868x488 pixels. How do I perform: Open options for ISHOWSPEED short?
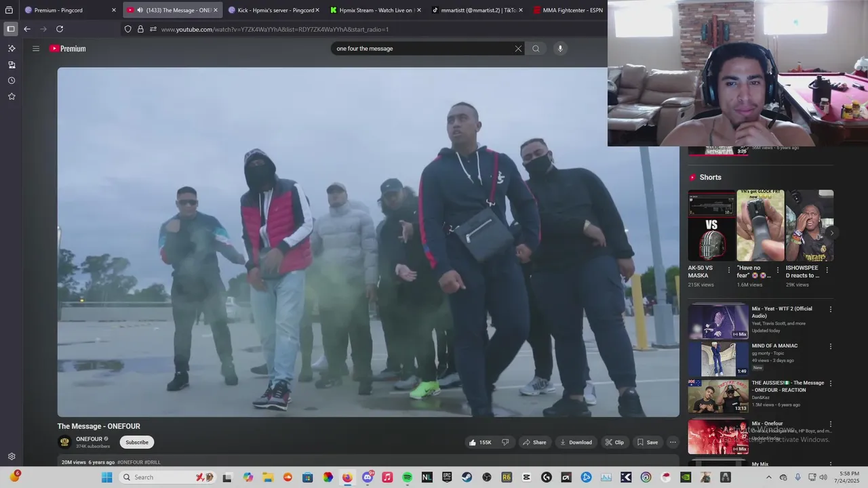tap(827, 270)
